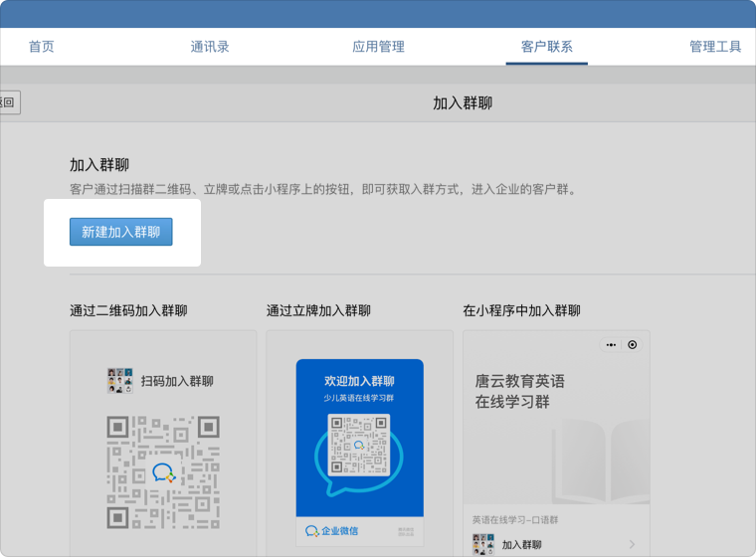
Task: Switch to the 通讯录 tab
Action: [x=210, y=47]
